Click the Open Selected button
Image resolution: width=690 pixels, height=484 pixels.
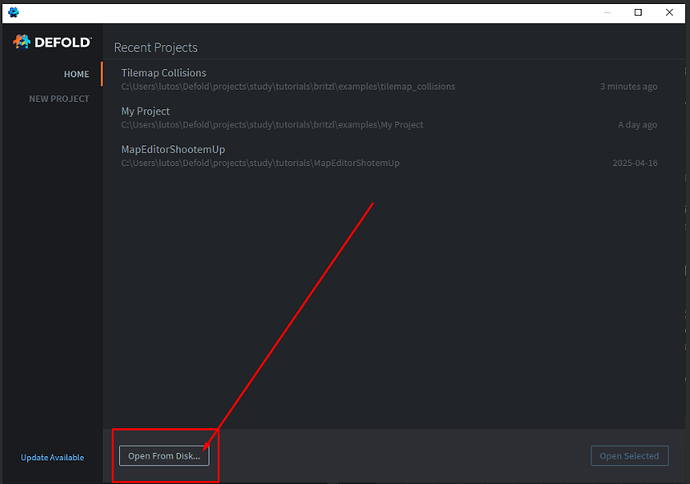point(629,456)
